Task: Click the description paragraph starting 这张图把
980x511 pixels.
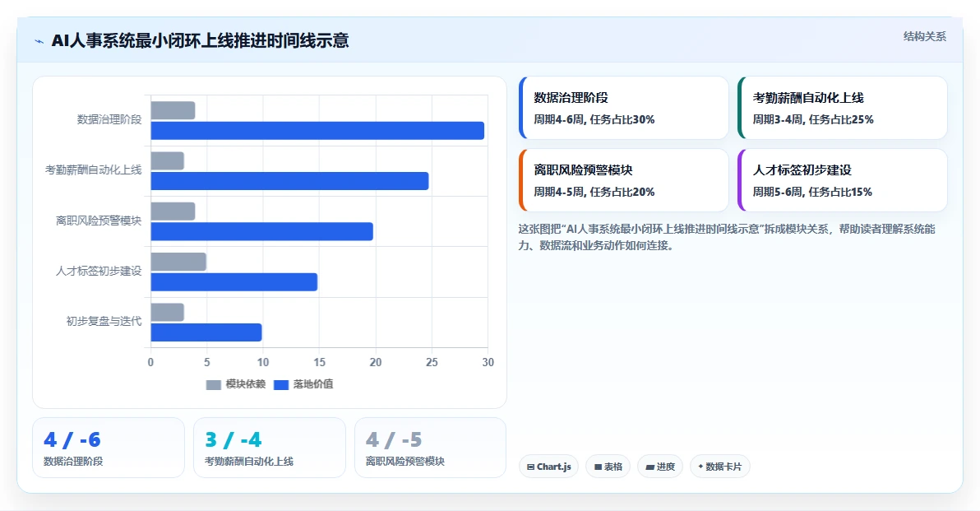Action: pyautogui.click(x=727, y=237)
